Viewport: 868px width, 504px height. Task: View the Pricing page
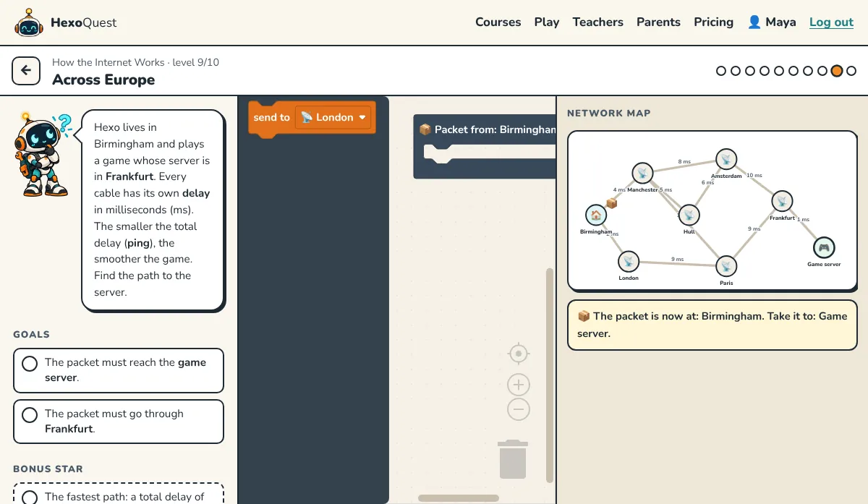pyautogui.click(x=714, y=22)
